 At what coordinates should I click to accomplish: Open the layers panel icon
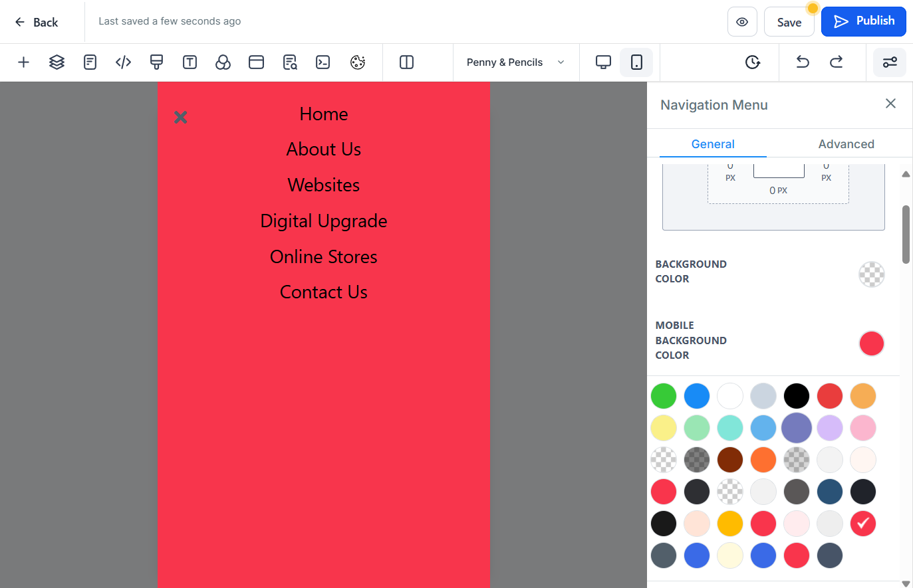tap(57, 62)
